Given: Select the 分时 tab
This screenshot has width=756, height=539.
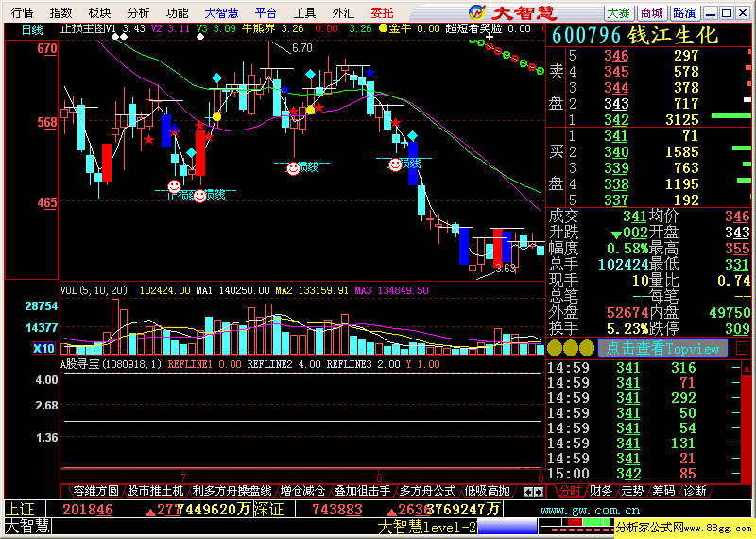Looking at the screenshot, I should click(570, 491).
